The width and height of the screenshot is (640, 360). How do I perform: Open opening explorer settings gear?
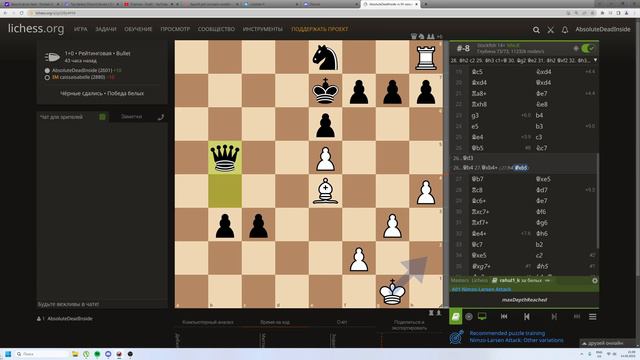[595, 280]
